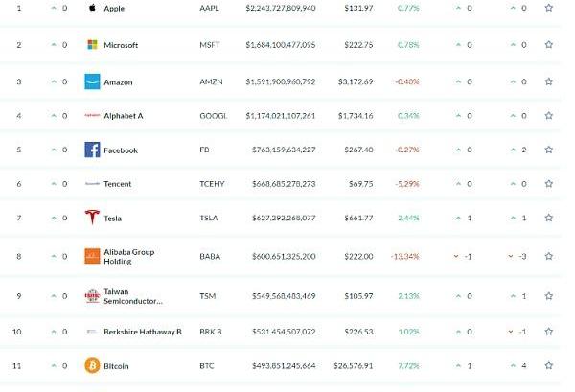
Task: Click the Taiwan Semiconductor logo icon
Action: [x=92, y=296]
